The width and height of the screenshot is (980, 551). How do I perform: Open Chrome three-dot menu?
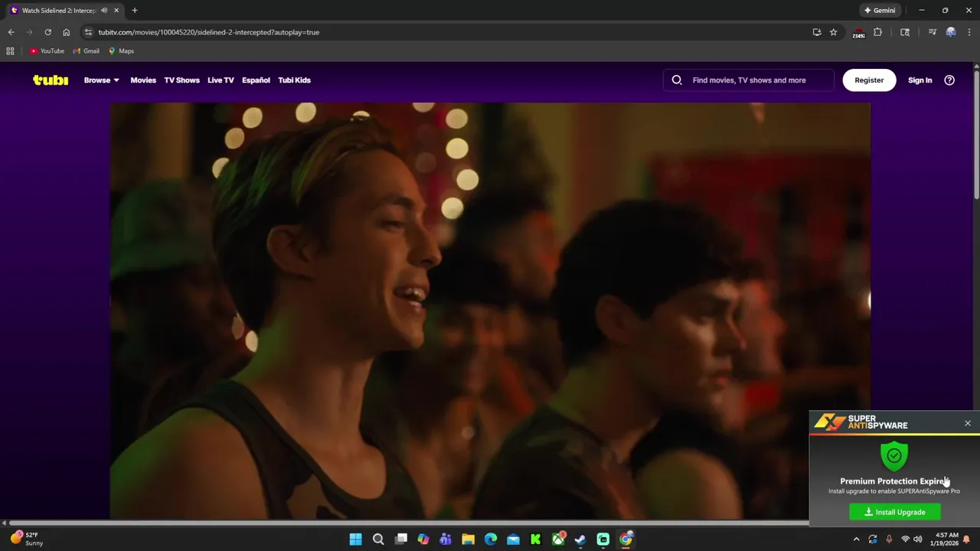pos(969,32)
